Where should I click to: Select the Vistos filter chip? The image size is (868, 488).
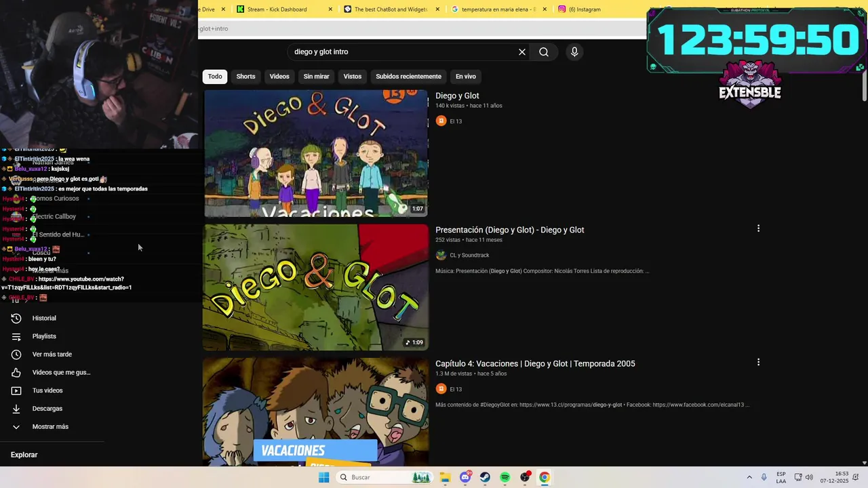click(353, 77)
